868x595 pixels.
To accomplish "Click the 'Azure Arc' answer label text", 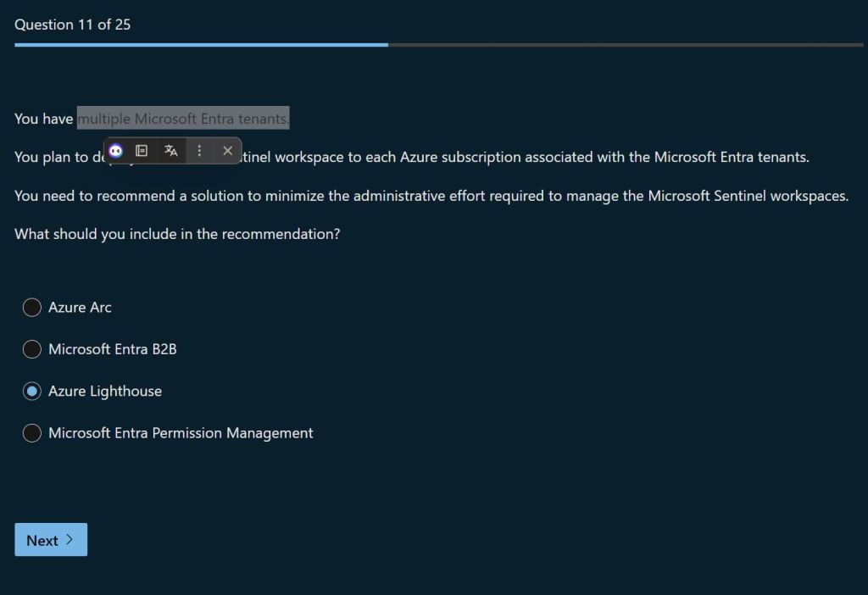I will (80, 308).
